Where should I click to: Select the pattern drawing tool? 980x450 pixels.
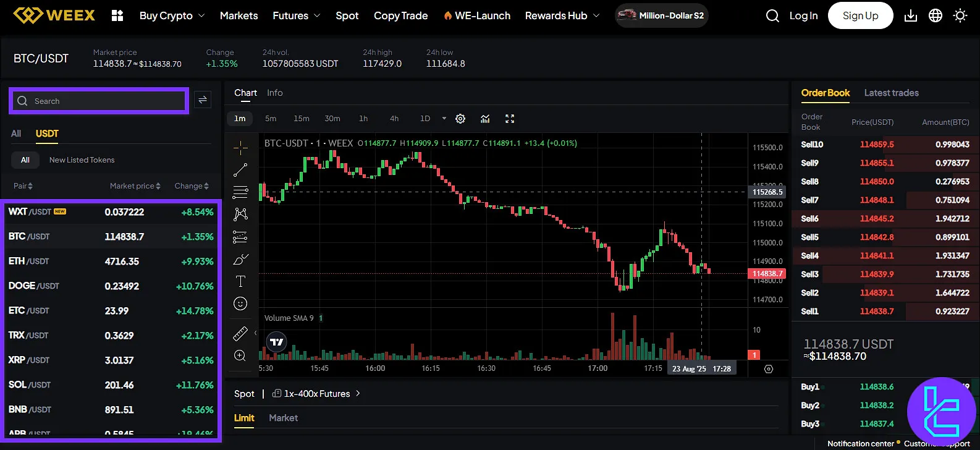tap(240, 214)
